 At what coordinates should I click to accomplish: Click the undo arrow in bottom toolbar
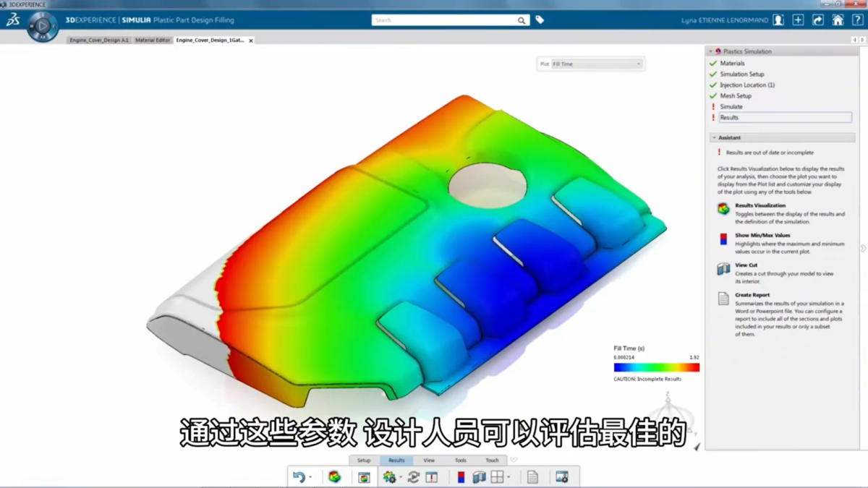299,477
